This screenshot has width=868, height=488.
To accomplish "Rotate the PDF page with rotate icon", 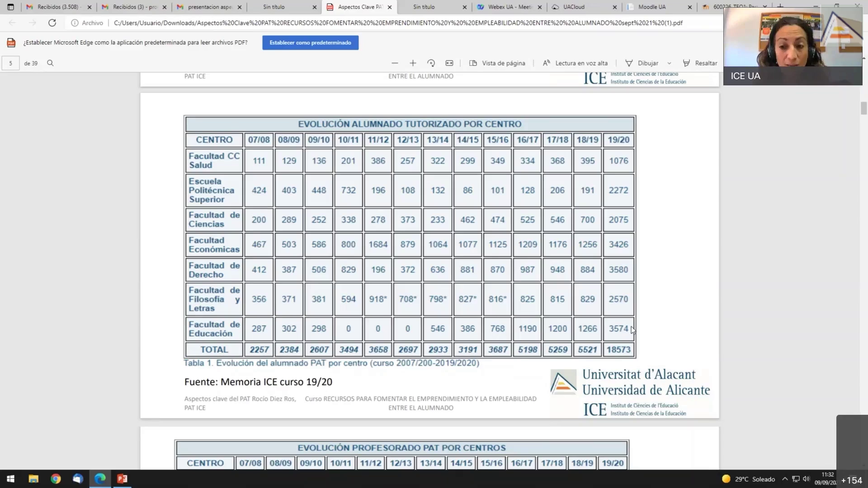I will coord(431,63).
